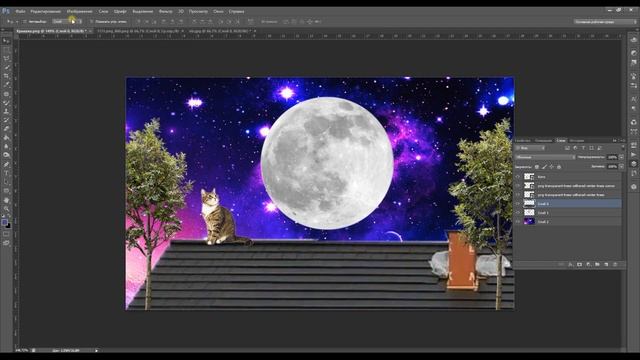Add a layer mask in the Layers panel

(x=579, y=264)
